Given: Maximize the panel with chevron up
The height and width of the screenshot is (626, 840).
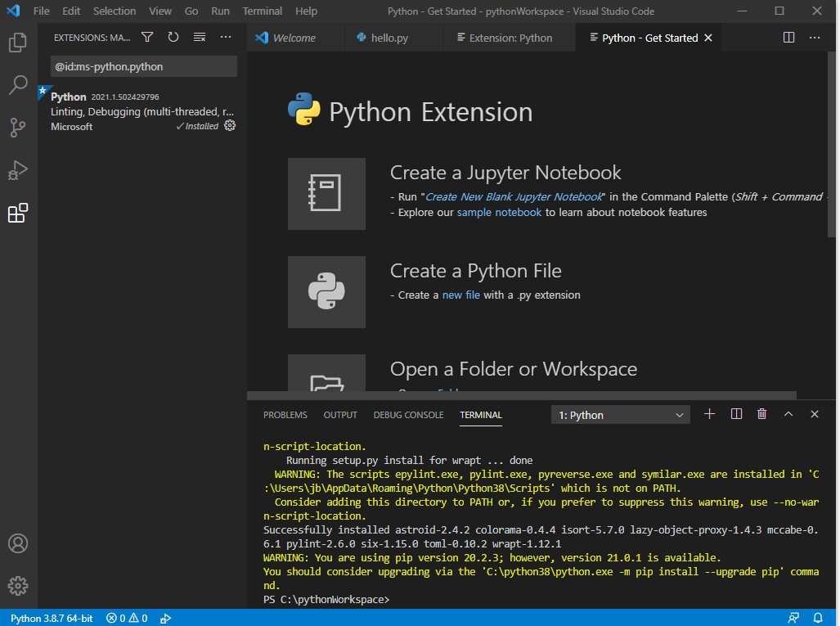Looking at the screenshot, I should coord(788,414).
